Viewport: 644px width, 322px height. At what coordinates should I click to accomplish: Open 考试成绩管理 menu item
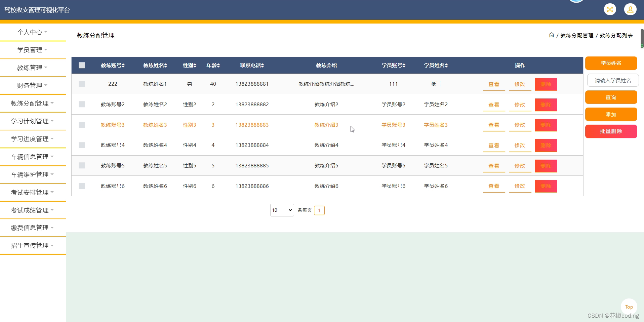33,210
